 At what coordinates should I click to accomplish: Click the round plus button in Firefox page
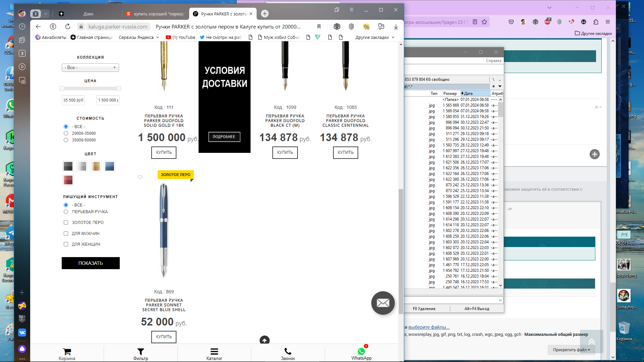595,154
